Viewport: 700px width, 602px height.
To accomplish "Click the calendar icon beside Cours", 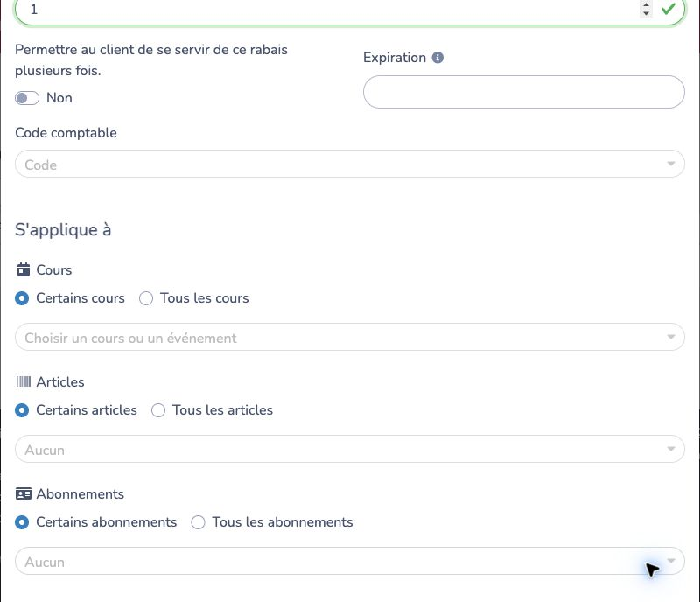I will [24, 269].
